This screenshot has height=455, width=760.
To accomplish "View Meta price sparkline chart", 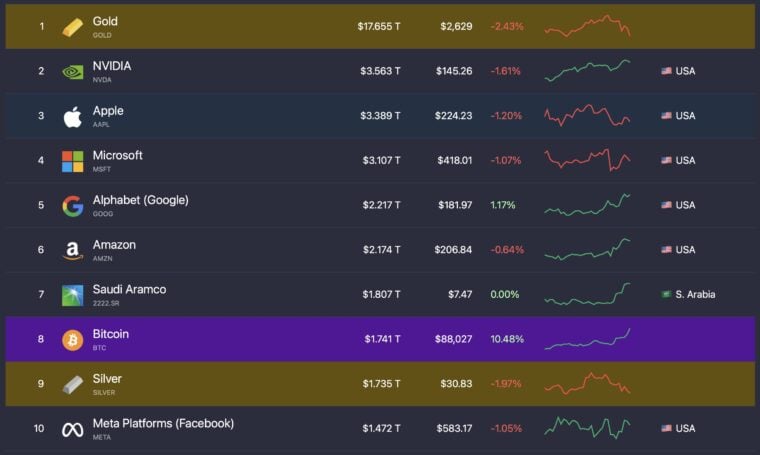I will [587, 428].
